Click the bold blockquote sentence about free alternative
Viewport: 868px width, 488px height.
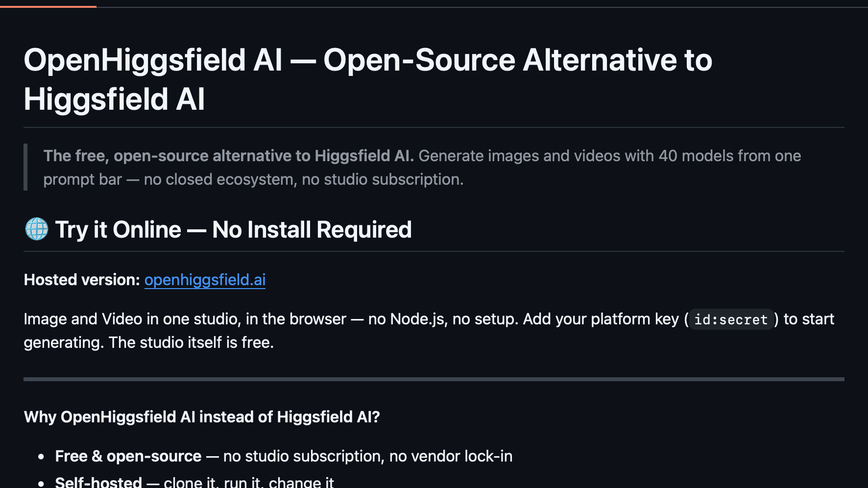tap(229, 156)
